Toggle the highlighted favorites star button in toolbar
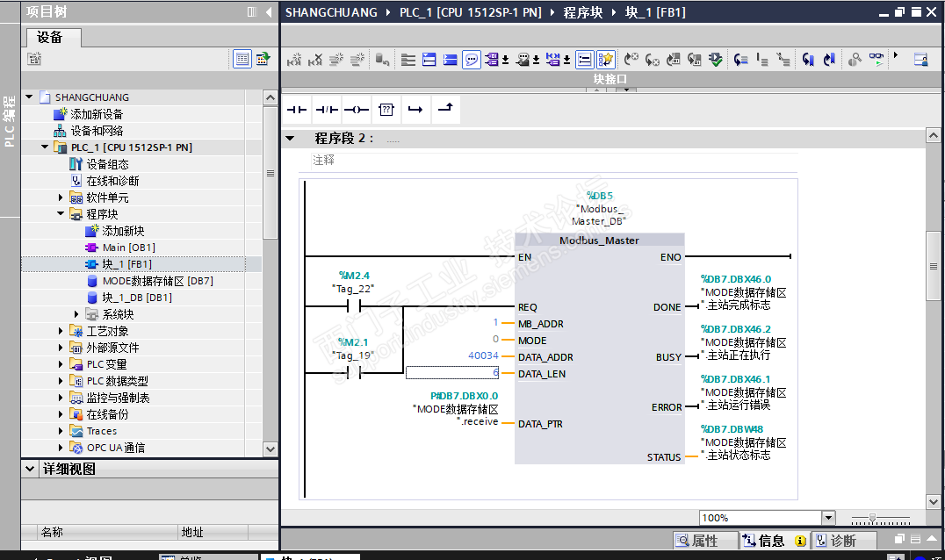Screen dimensions: 945x560 coord(606,60)
